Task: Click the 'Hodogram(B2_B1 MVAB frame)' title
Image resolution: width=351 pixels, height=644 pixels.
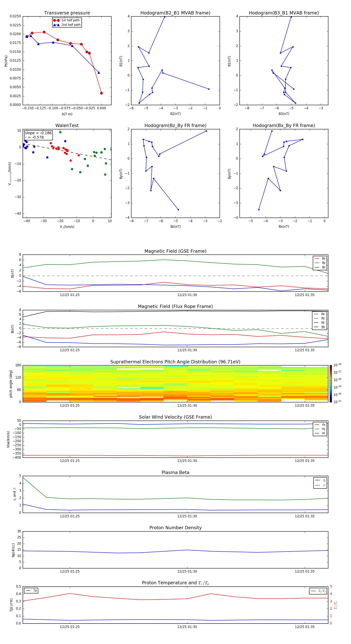Action: coord(175,13)
